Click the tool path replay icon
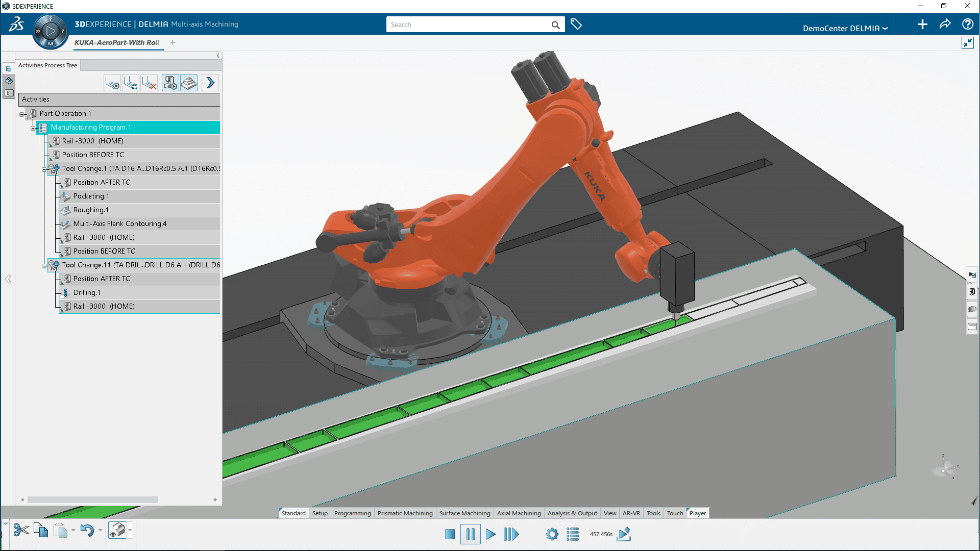Screen dimensions: 980x551 [112, 83]
